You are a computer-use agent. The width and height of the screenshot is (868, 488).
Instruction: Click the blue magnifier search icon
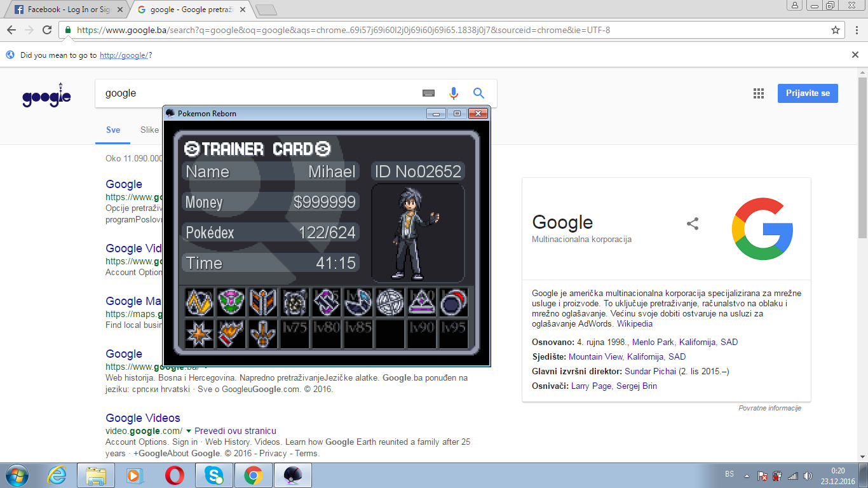pos(478,93)
